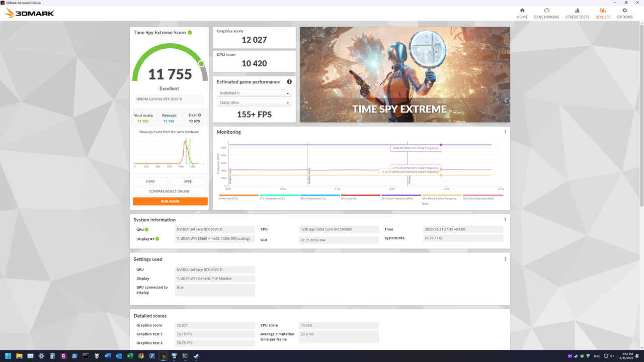Image resolution: width=644 pixels, height=362 pixels.
Task: Open the Settings used panel menu
Action: (x=505, y=259)
